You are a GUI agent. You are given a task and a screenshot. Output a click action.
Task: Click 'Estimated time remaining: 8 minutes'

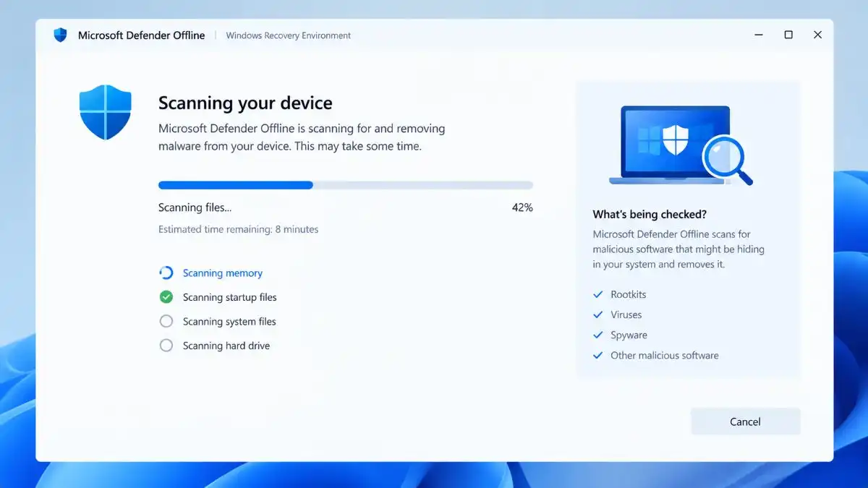tap(239, 229)
